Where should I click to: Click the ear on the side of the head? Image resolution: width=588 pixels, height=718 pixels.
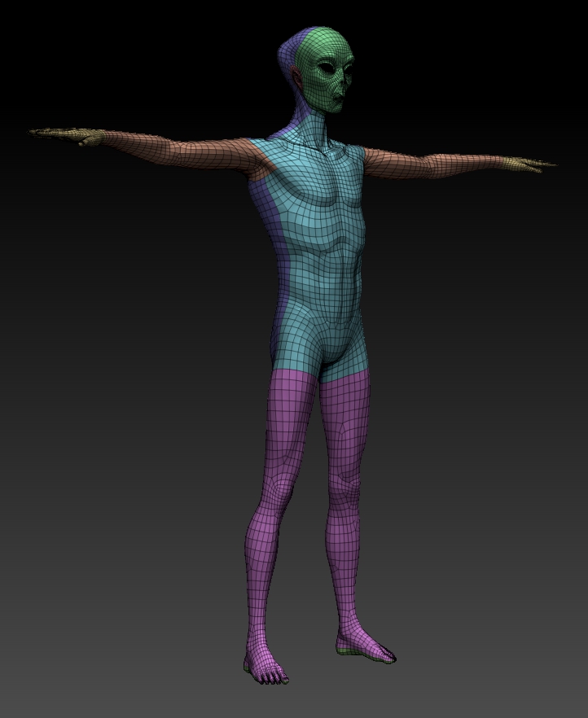coord(296,78)
